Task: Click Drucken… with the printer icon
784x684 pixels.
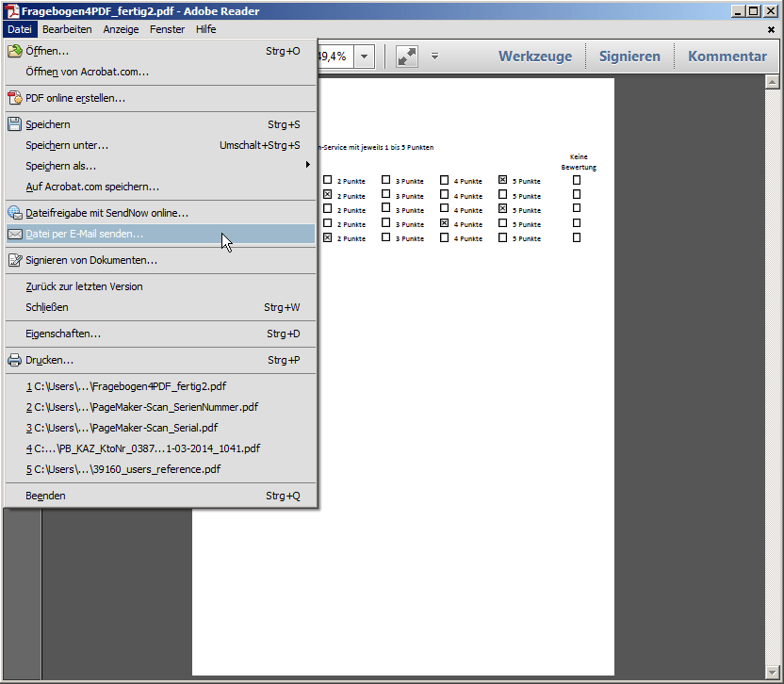Action: (160, 360)
